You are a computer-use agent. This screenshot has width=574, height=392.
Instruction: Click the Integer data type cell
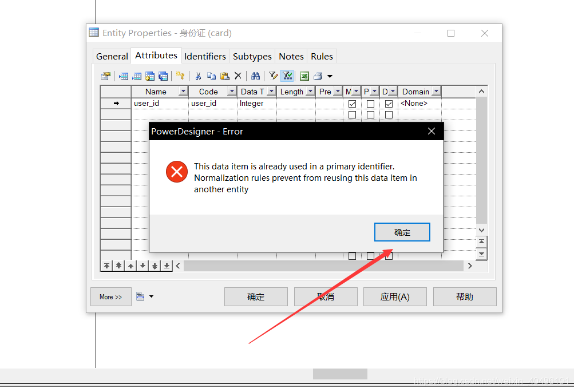tap(256, 104)
